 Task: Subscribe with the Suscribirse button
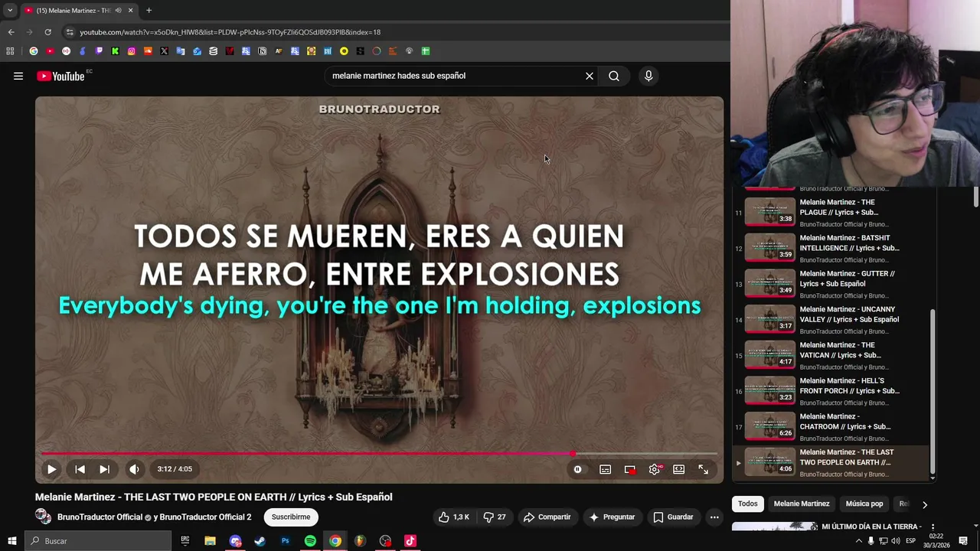click(x=291, y=517)
